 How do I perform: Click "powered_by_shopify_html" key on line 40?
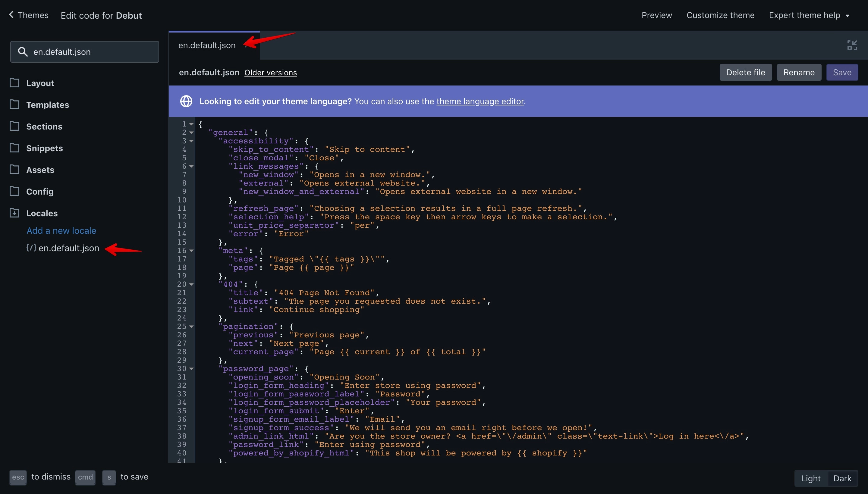point(291,453)
